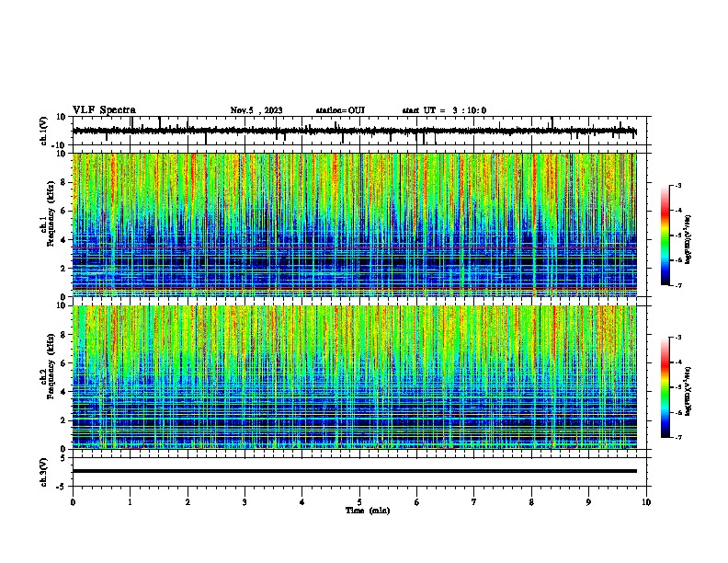Click the "-7" label on ch.1 color bar
Viewport: 728px width, 563px height.
click(x=677, y=285)
